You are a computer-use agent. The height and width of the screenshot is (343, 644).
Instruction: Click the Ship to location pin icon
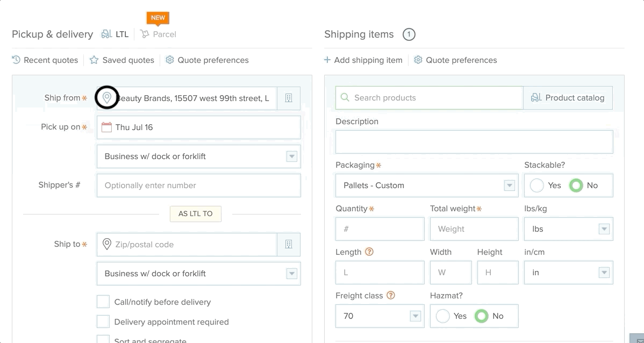(x=107, y=245)
